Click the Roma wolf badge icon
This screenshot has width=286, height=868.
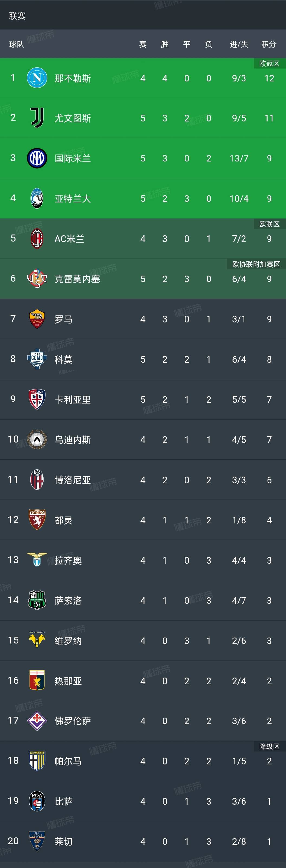[x=37, y=319]
